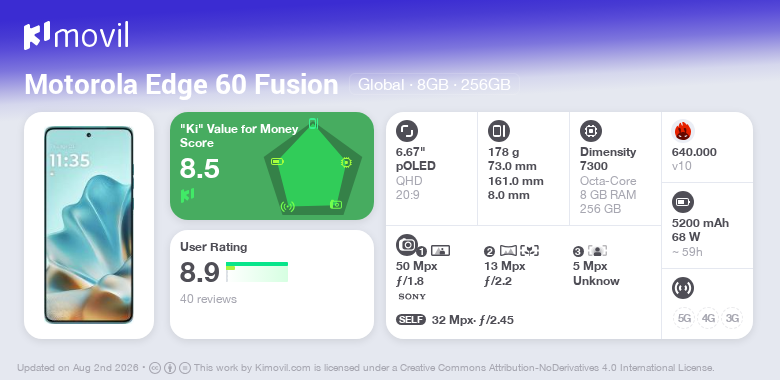Click the Motorola Edge 60 Fusion title

pyautogui.click(x=182, y=85)
